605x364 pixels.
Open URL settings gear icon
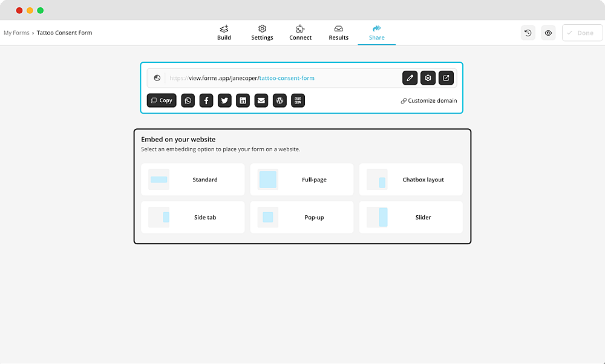tap(428, 78)
